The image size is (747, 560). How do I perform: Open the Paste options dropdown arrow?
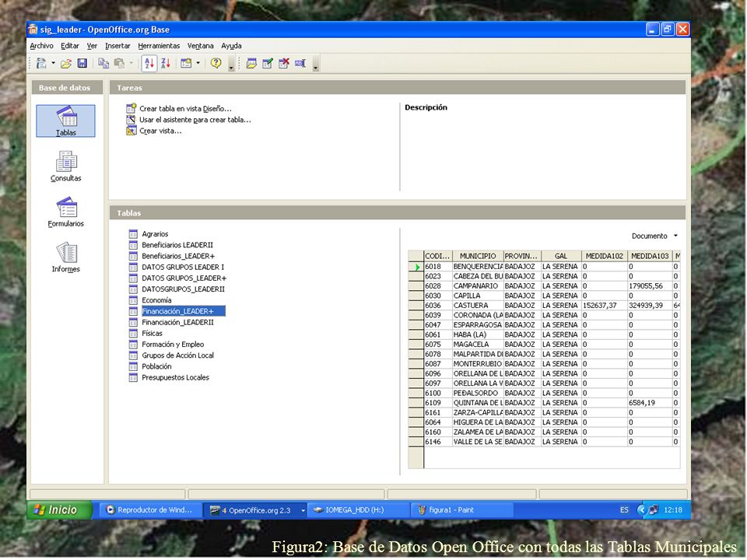click(x=131, y=63)
